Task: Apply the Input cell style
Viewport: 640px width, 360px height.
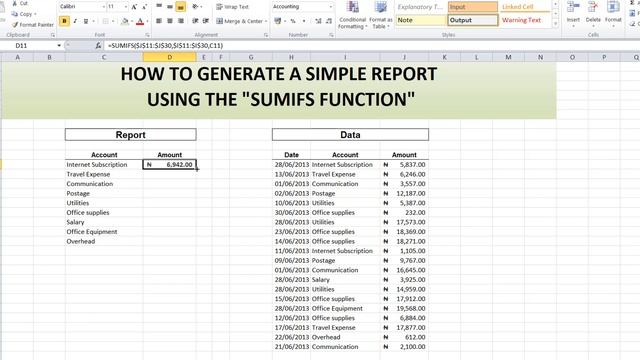Action: pos(473,7)
